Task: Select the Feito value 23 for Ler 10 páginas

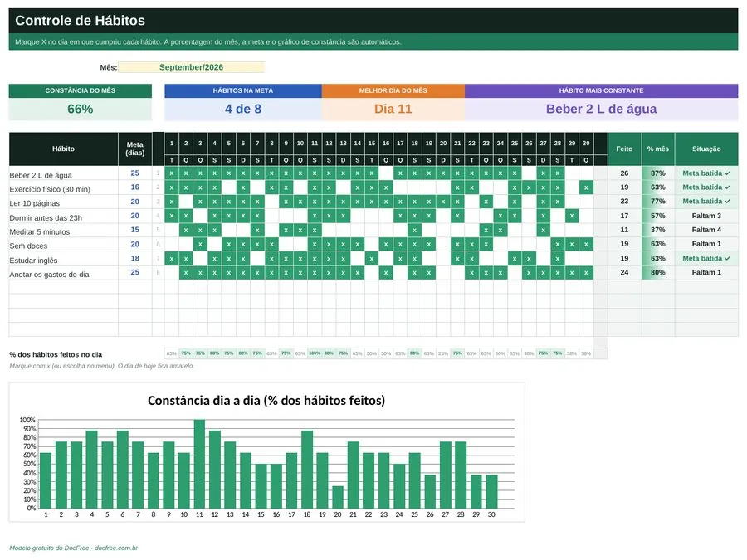Action: [624, 202]
